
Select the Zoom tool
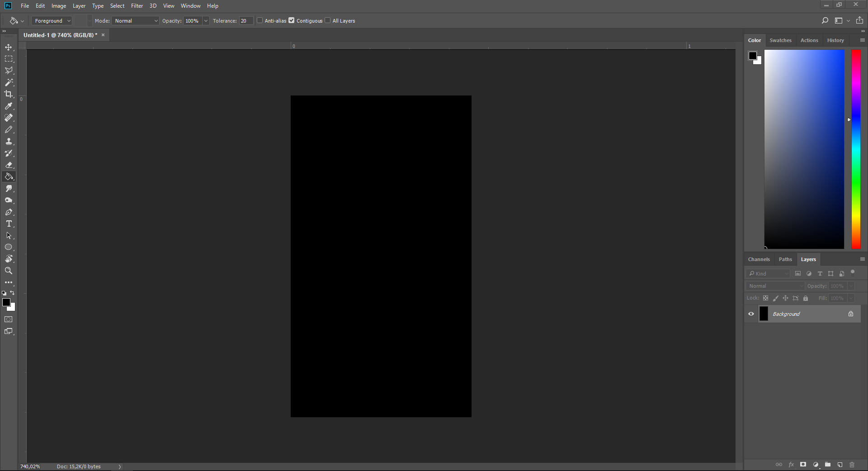pos(9,271)
